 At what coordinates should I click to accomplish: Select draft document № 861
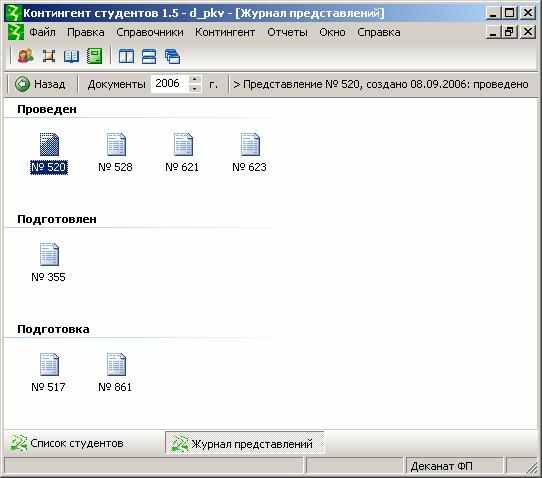115,373
